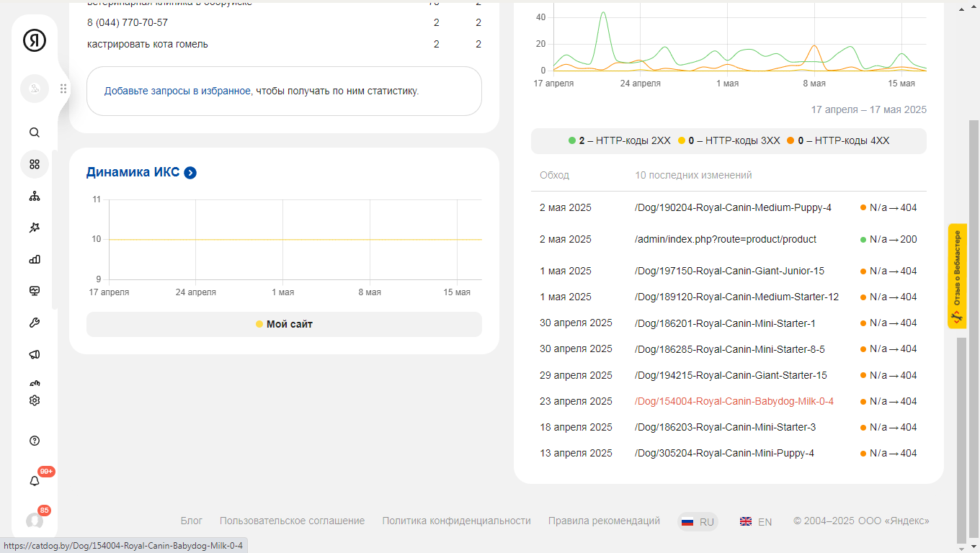Image resolution: width=980 pixels, height=553 pixels.
Task: Toggle the Мой сайт legend item
Action: pyautogui.click(x=284, y=324)
